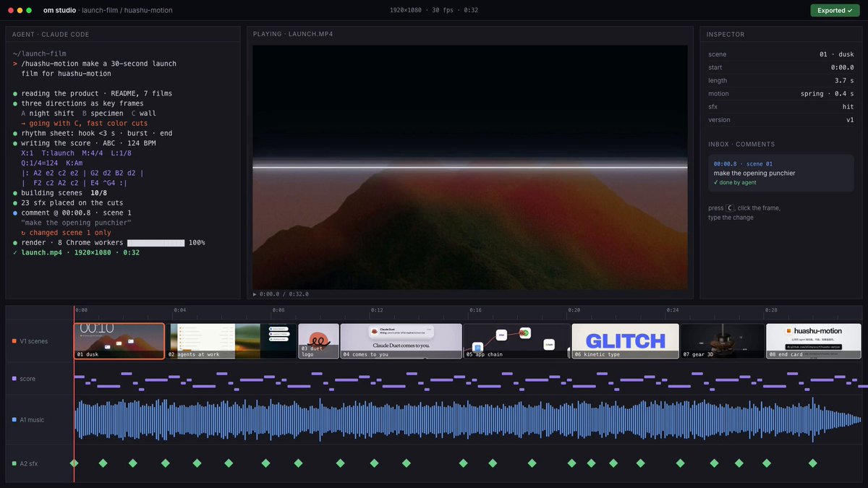868x488 pixels.
Task: Jump to the 0:12 mark on the ruler
Action: coord(377,310)
